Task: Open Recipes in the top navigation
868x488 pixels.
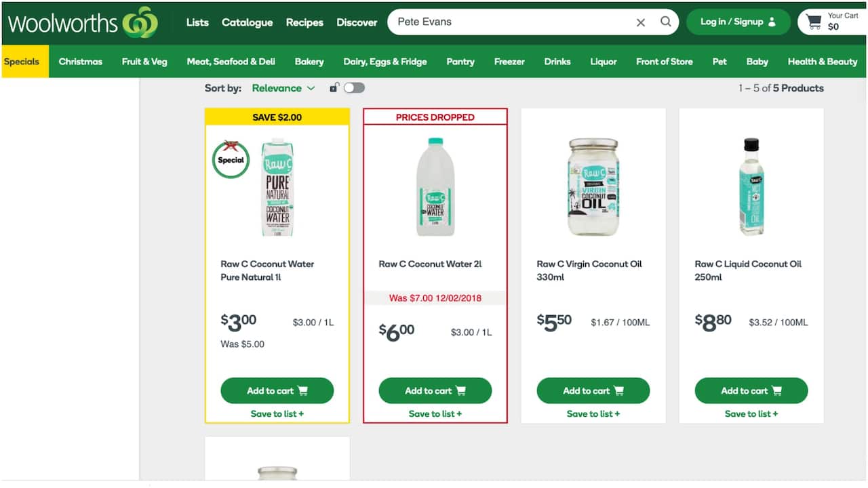Action: (304, 22)
